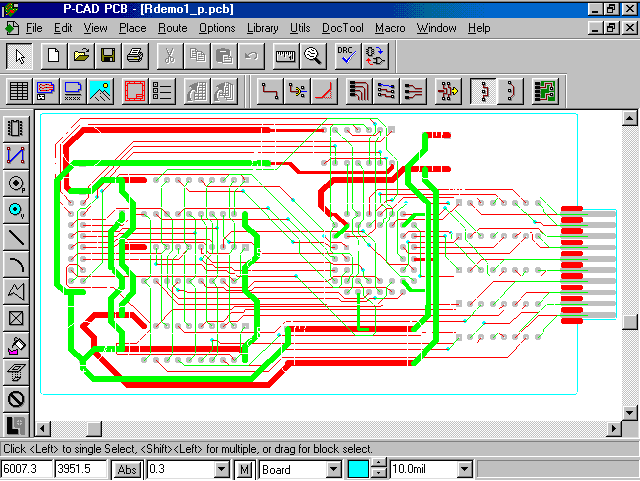Select the arrow Select tool
The height and width of the screenshot is (481, 640).
pos(19,56)
